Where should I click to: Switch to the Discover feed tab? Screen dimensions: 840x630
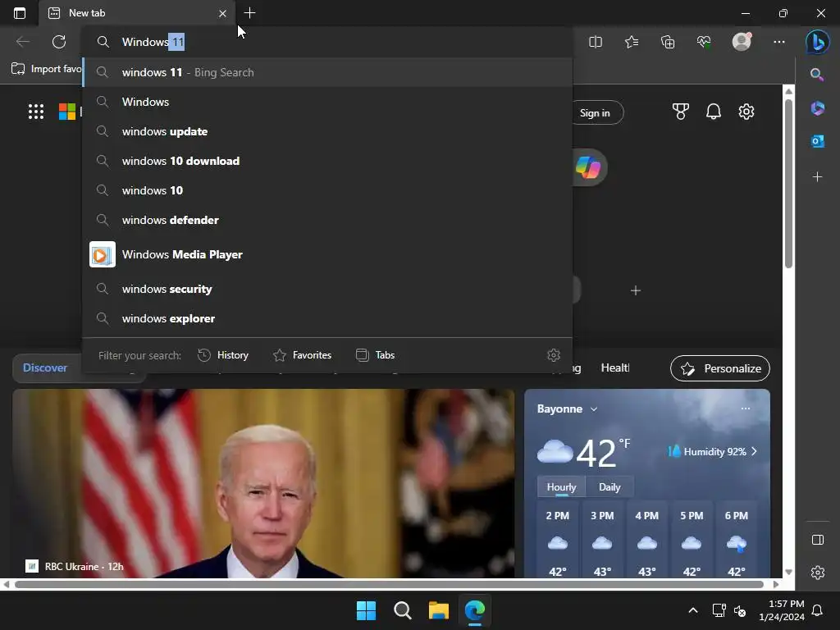45,368
